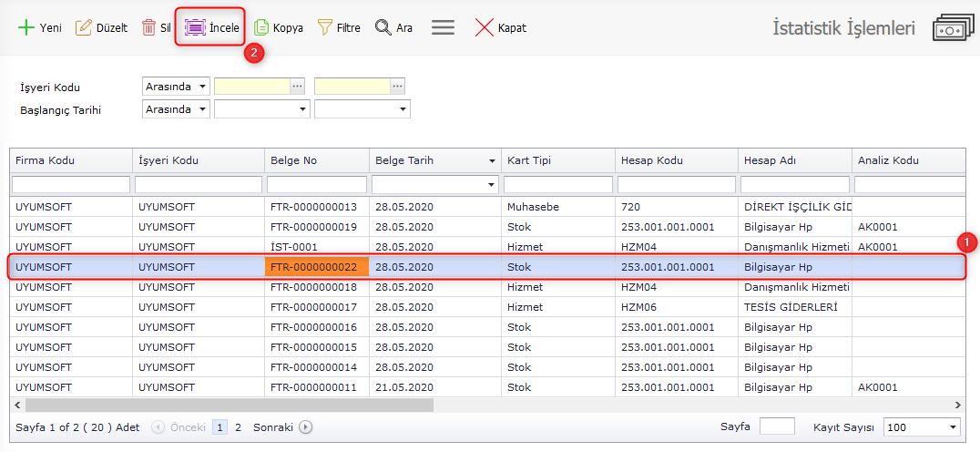Click the Sil trash can icon

[148, 28]
